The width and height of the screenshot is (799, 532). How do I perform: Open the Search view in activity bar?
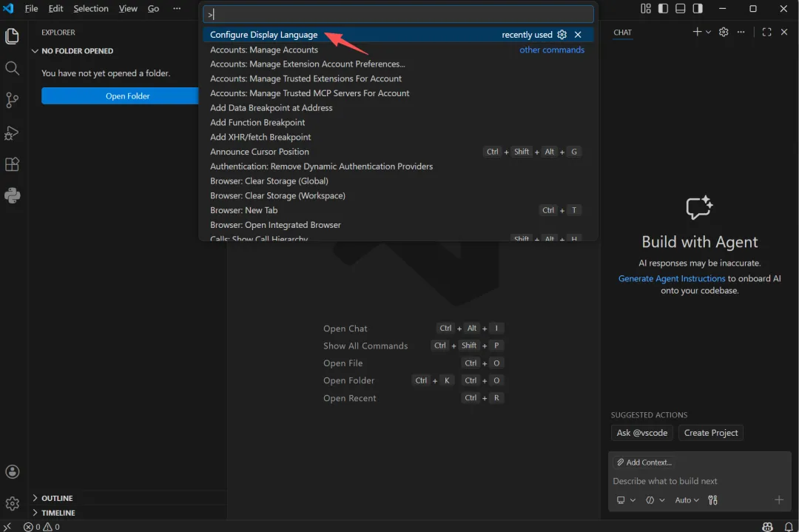(13, 68)
